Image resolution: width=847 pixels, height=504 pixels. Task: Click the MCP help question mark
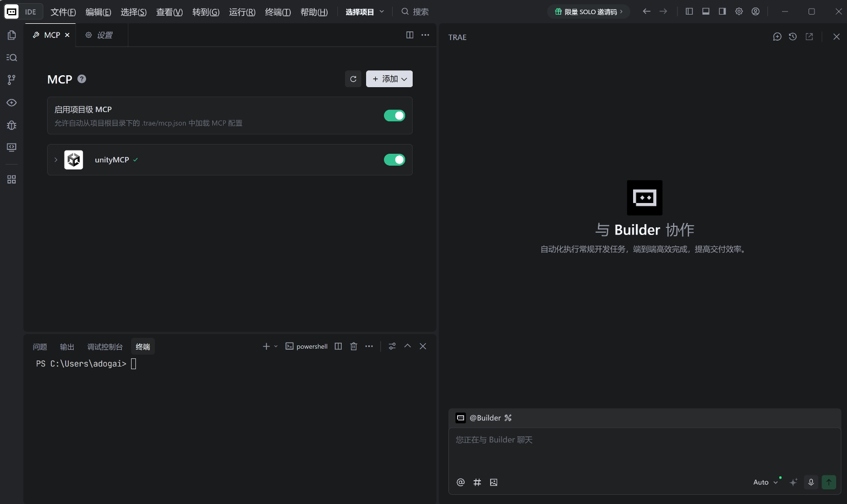[x=82, y=78]
